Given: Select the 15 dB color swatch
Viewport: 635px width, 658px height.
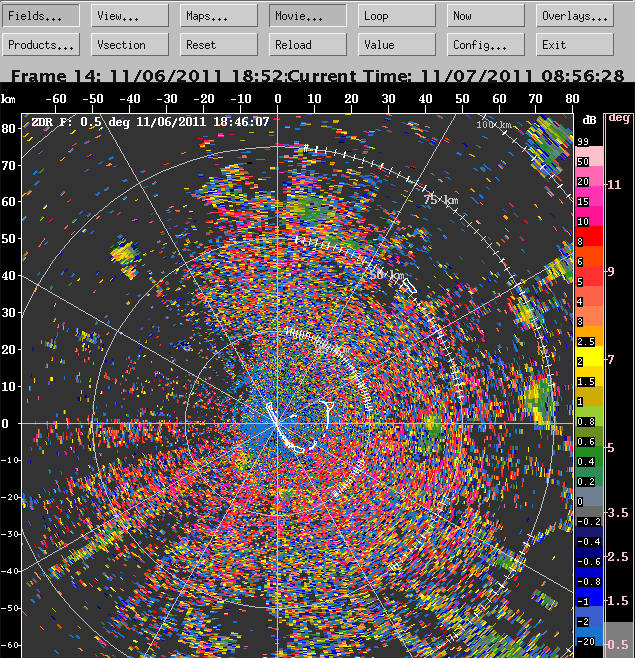Looking at the screenshot, I should [589, 196].
